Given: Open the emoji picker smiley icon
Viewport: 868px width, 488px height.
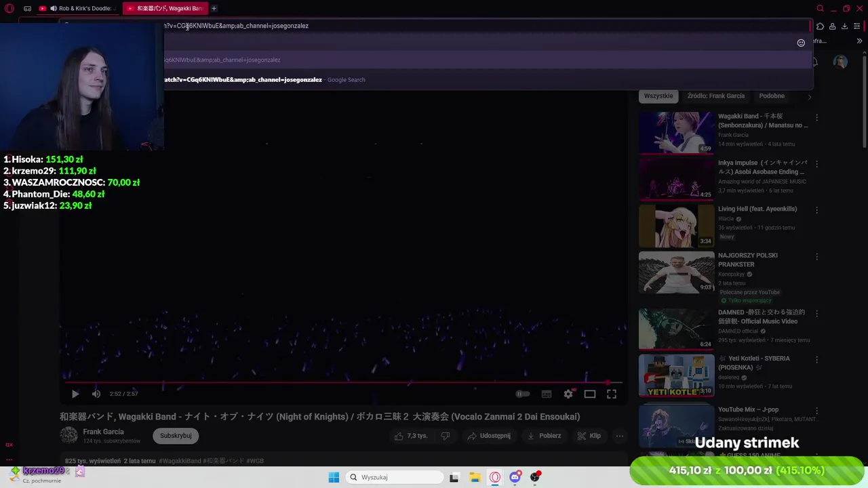Looking at the screenshot, I should pyautogui.click(x=801, y=43).
